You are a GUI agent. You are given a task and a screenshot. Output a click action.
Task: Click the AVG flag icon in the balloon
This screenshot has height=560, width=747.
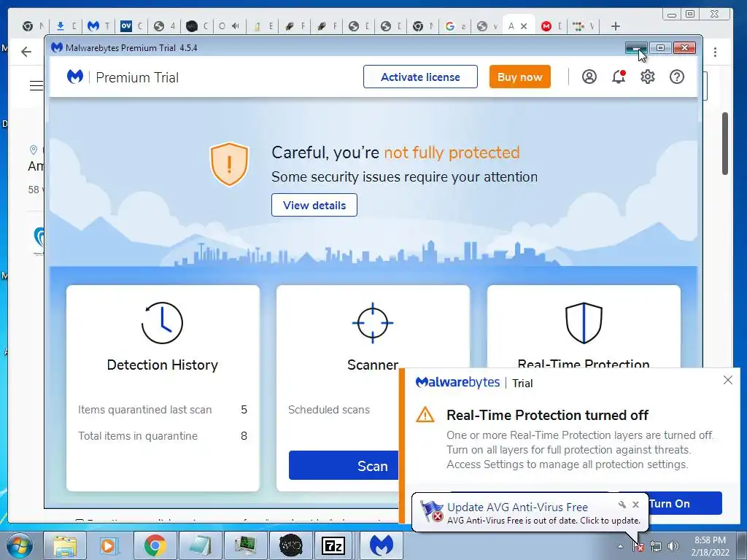click(x=432, y=511)
